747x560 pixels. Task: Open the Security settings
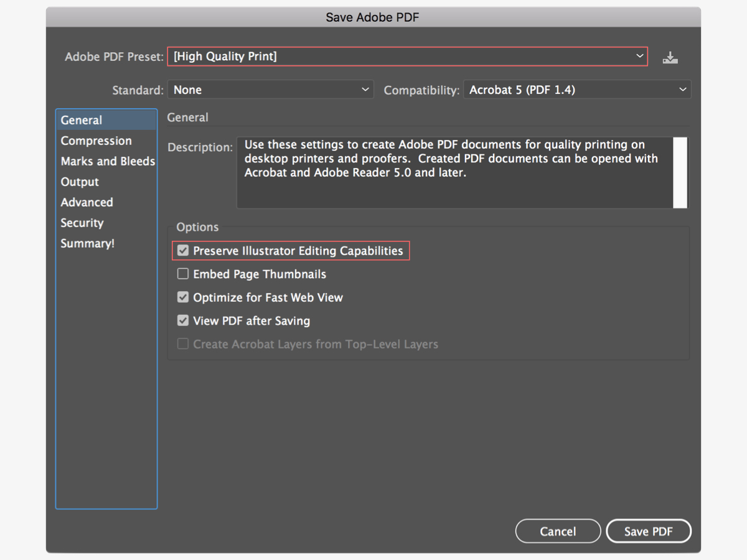point(82,222)
